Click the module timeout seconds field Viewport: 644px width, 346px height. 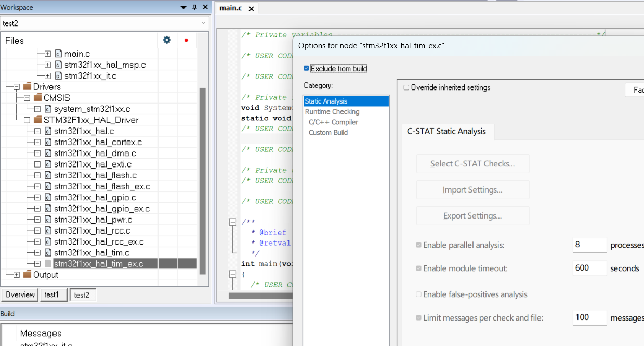[589, 268]
